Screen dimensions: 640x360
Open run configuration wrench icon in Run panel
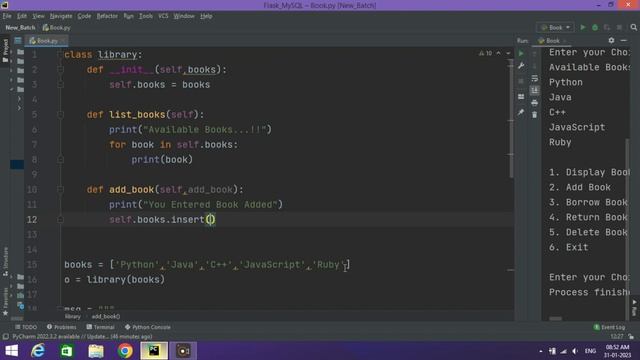(521, 66)
